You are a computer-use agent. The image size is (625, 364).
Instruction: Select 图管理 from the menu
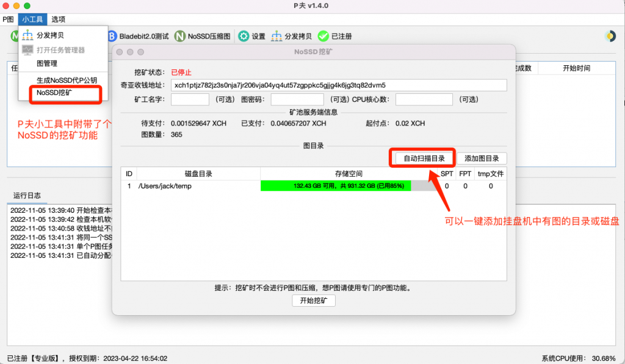coord(47,63)
